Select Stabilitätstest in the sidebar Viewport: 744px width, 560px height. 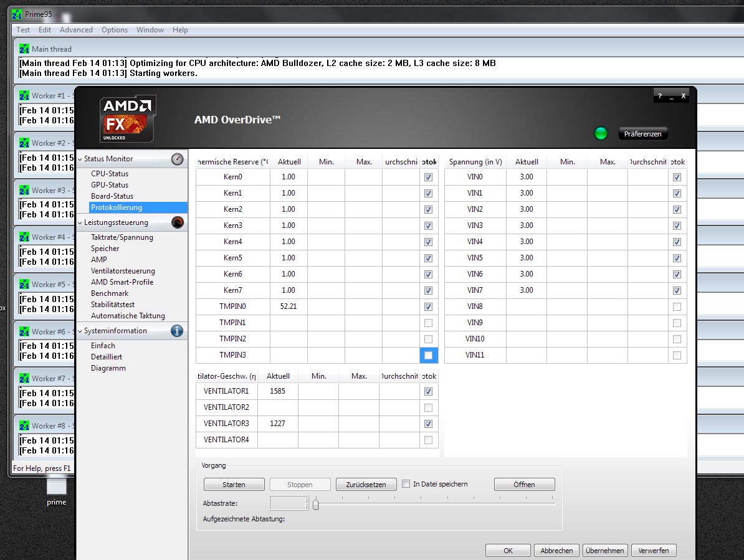112,305
